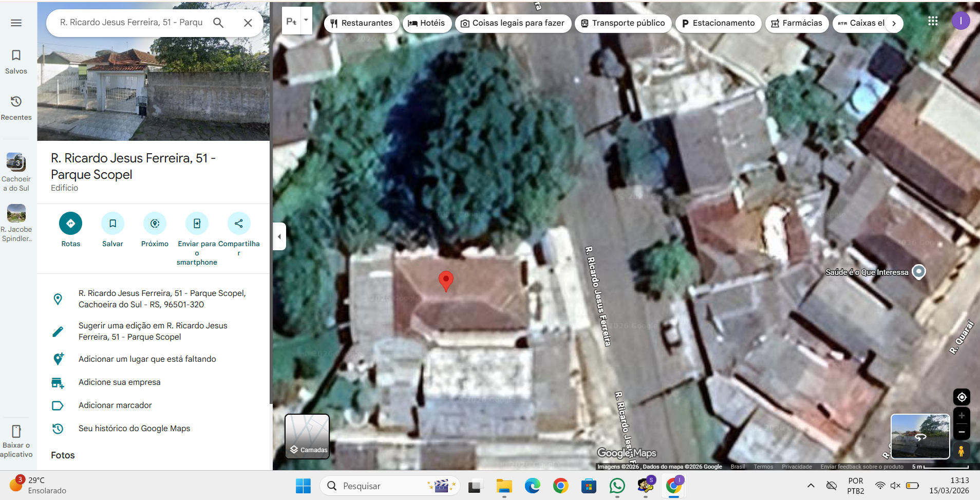
Task: Open Salvos saved places
Action: click(x=16, y=62)
